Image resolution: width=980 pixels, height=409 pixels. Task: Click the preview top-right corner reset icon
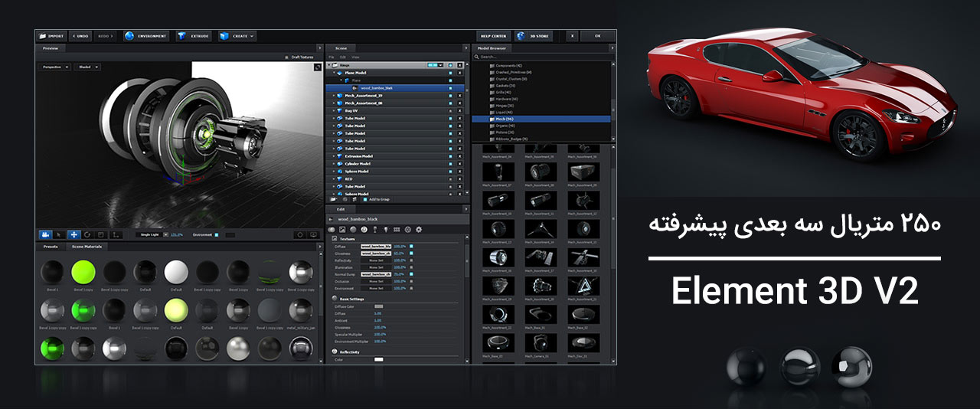[x=318, y=67]
